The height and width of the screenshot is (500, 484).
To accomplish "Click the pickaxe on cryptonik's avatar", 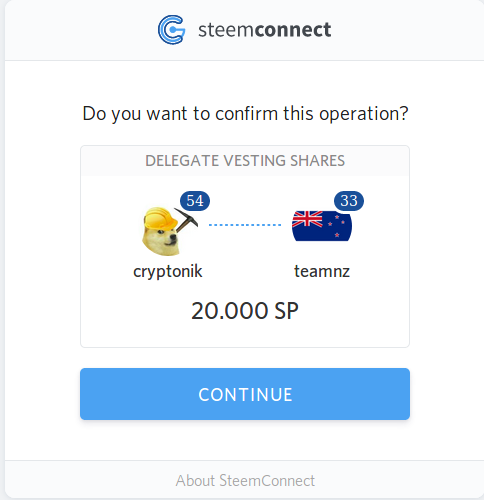I will pyautogui.click(x=186, y=220).
